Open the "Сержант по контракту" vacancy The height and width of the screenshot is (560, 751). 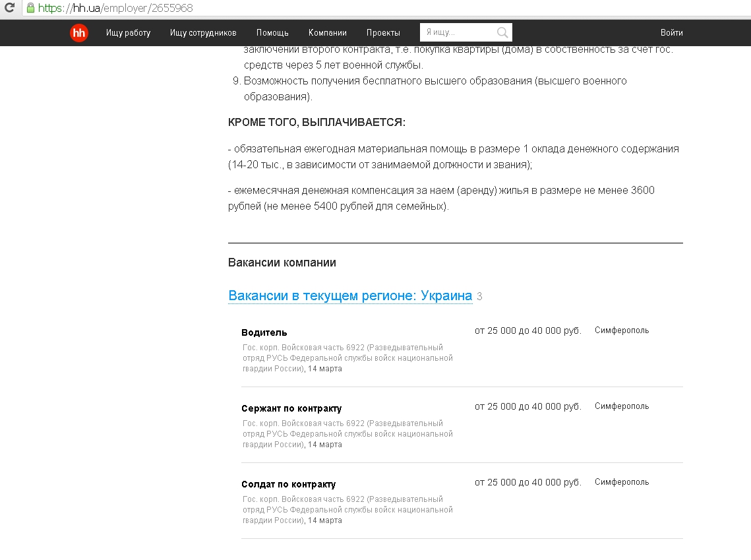(x=291, y=408)
